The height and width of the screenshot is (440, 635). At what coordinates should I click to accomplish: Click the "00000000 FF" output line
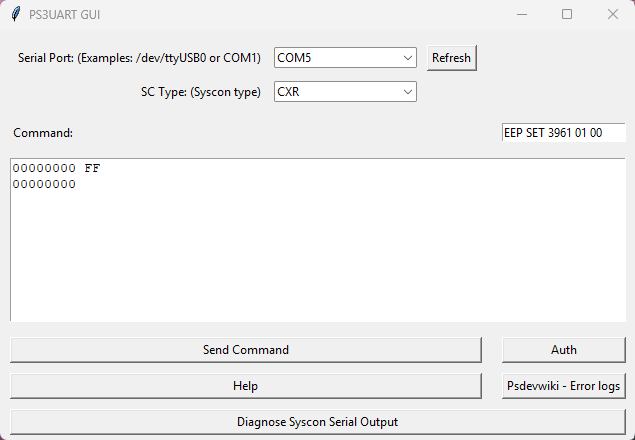click(57, 168)
